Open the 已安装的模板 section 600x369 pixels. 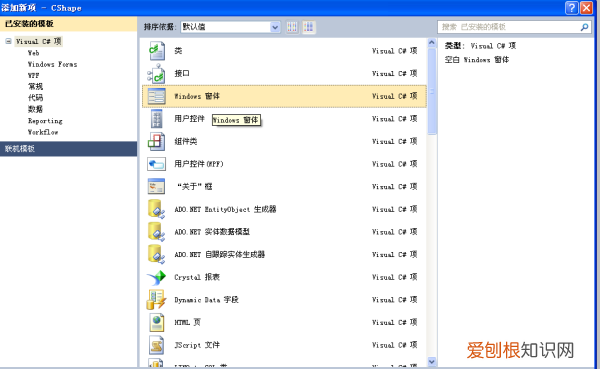68,24
